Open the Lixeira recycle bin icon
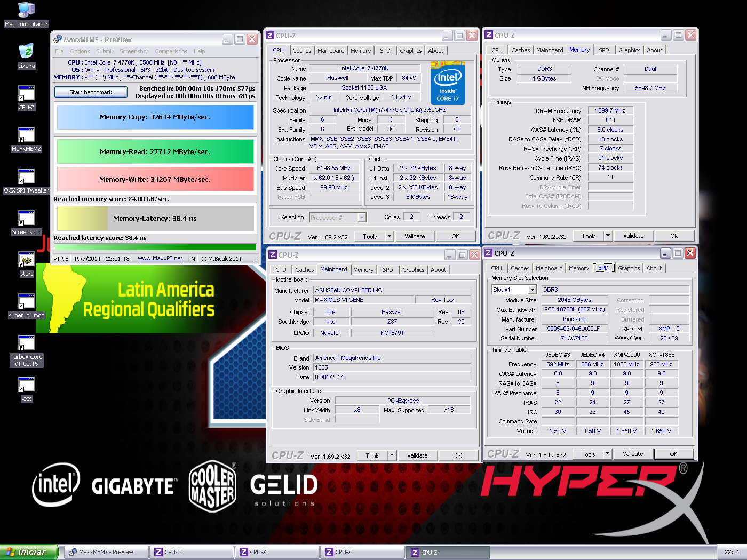Screen dimensions: 747x560 point(26,57)
